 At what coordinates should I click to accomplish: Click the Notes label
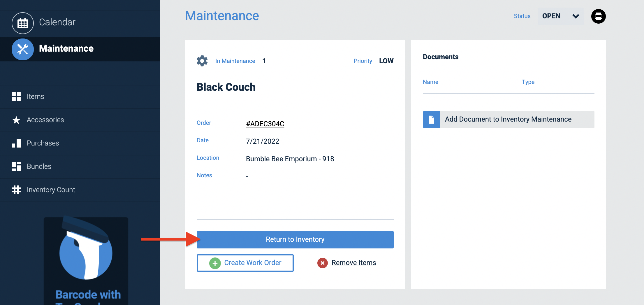(204, 175)
